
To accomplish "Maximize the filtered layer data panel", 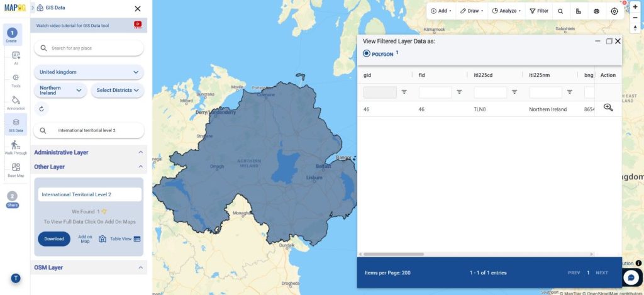I will (x=609, y=41).
